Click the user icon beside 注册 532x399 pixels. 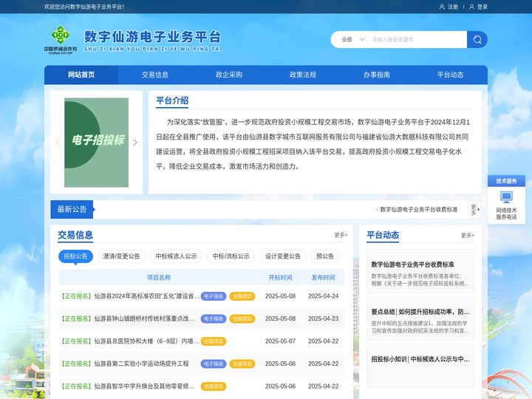(x=442, y=7)
